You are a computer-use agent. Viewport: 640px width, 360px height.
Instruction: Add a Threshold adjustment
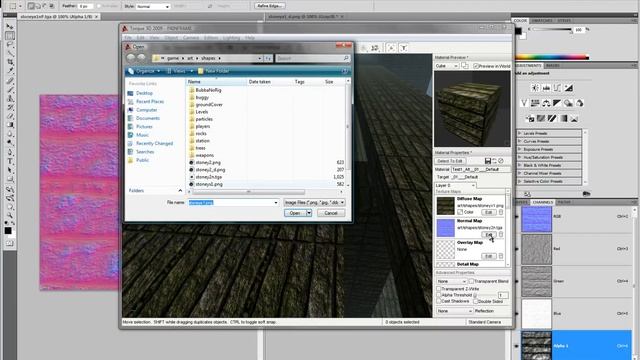click(552, 119)
